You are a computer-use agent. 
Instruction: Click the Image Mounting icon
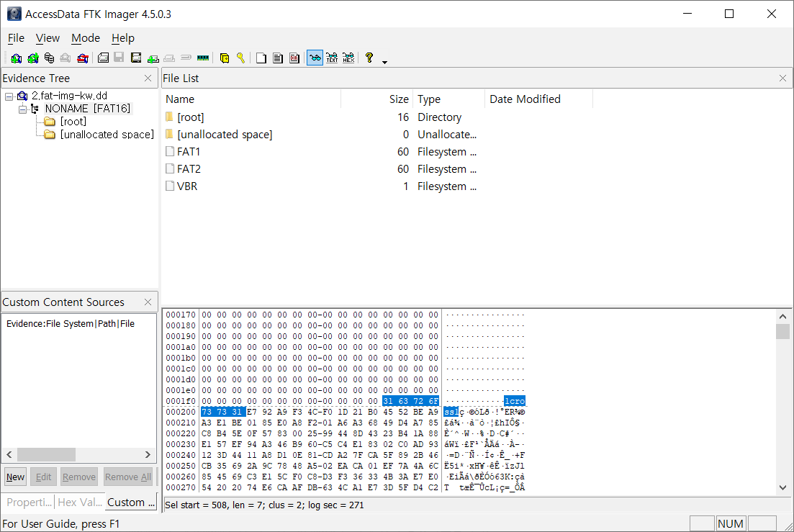(49, 58)
